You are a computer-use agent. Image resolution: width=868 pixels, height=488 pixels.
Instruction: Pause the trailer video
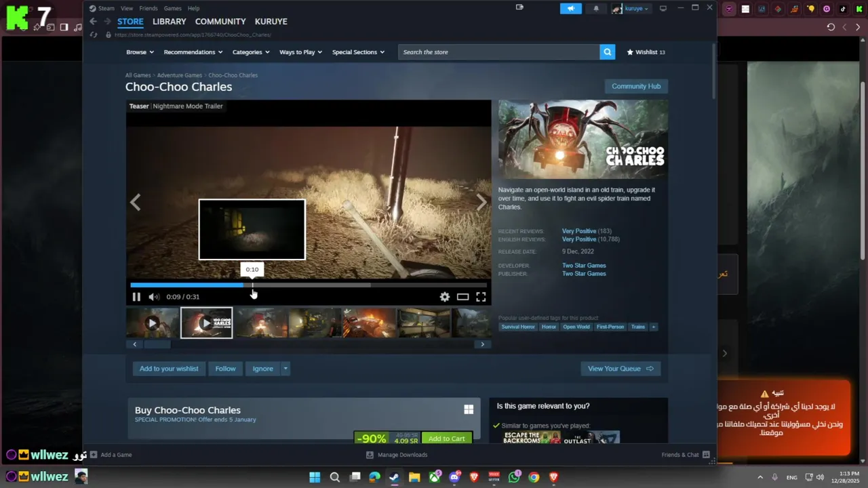136,297
